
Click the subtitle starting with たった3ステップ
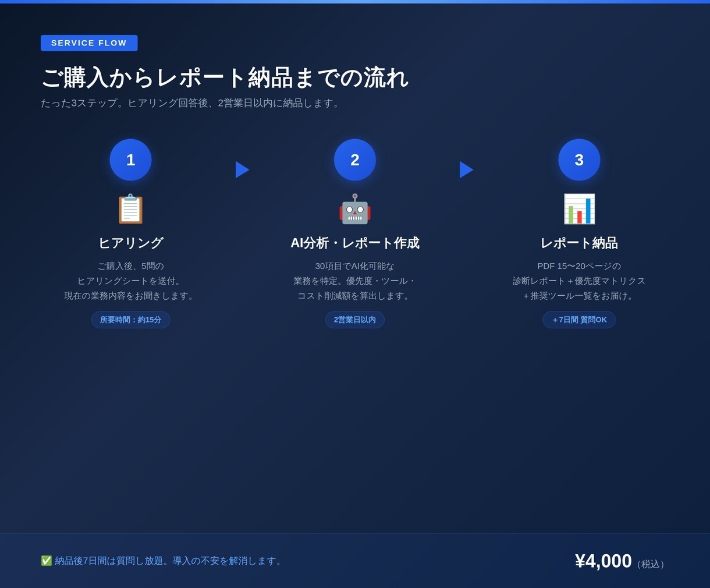coord(191,103)
